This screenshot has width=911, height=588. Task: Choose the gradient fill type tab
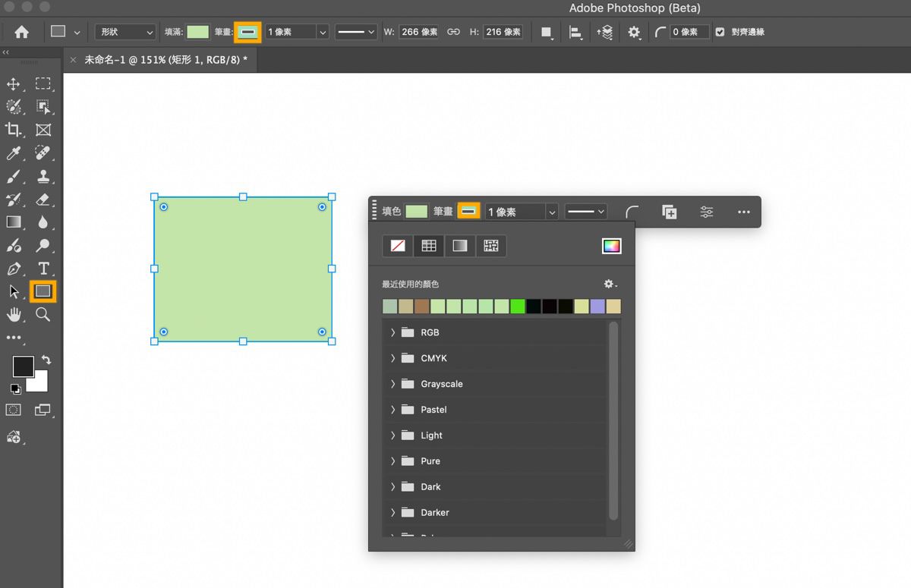coord(460,246)
